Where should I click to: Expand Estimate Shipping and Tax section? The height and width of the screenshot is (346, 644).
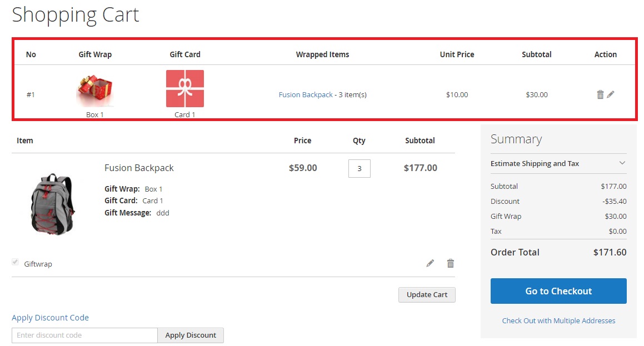[535, 163]
